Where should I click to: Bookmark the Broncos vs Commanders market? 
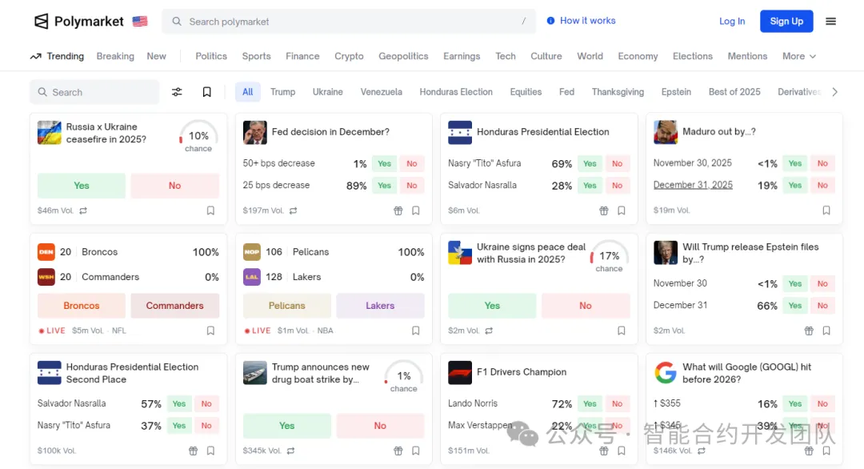coord(210,331)
